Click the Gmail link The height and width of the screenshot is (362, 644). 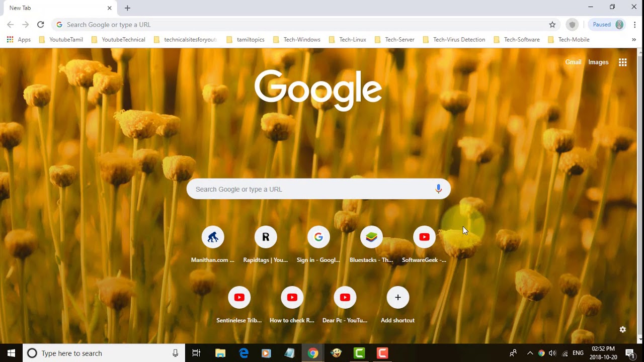[573, 62]
